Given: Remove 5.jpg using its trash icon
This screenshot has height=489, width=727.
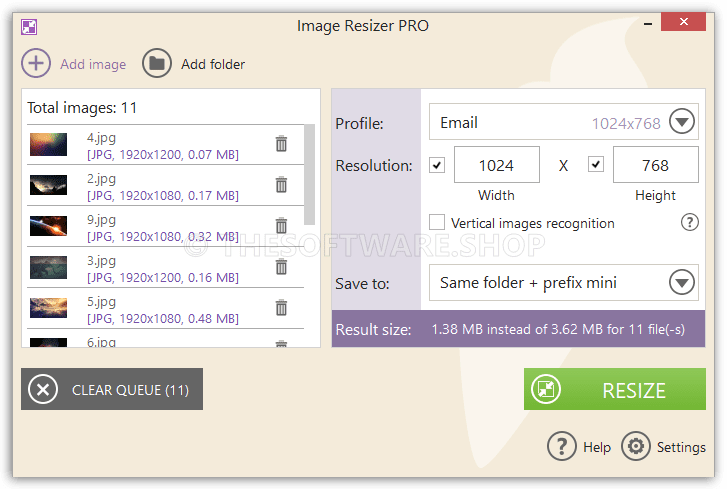Looking at the screenshot, I should point(281,308).
